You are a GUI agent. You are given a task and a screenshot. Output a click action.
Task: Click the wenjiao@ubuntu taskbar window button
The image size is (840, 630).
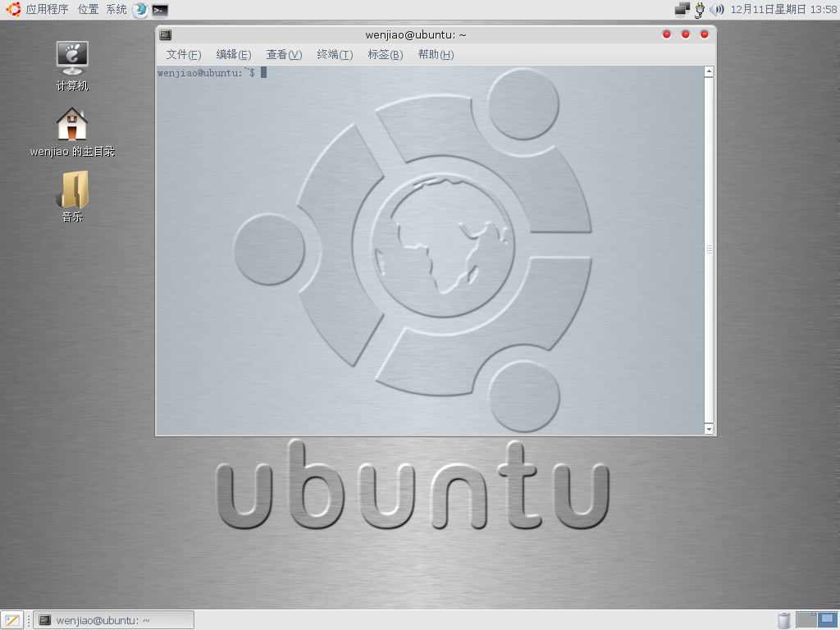113,620
